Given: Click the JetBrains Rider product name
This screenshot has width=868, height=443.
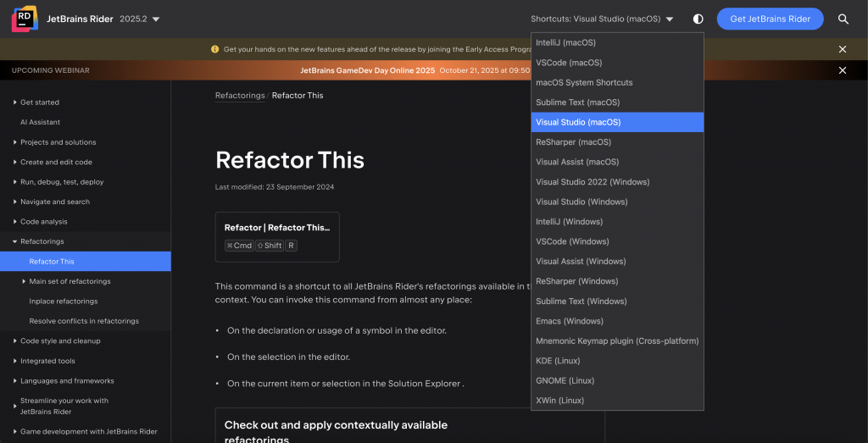Looking at the screenshot, I should [80, 19].
